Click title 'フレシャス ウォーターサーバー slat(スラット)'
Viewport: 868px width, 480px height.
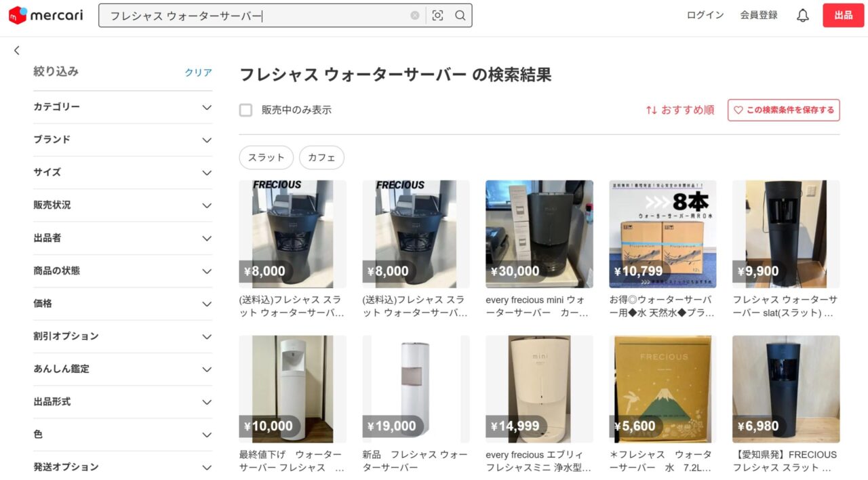[785, 306]
